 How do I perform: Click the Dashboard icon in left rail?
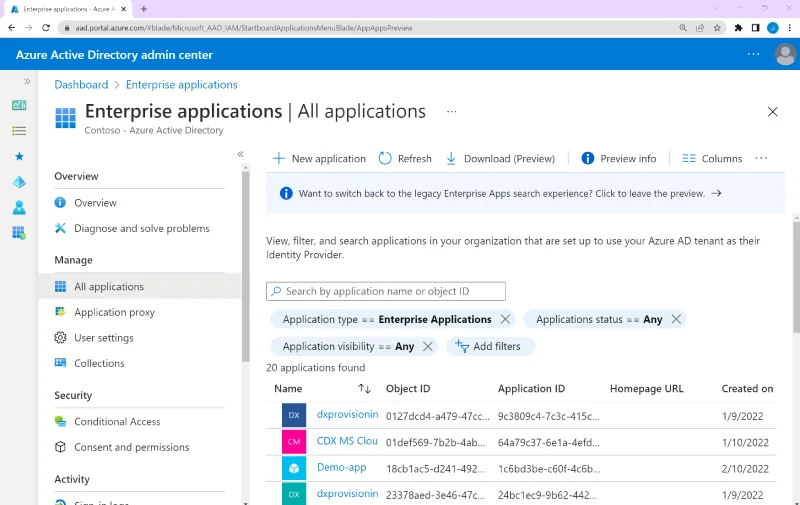coord(18,105)
